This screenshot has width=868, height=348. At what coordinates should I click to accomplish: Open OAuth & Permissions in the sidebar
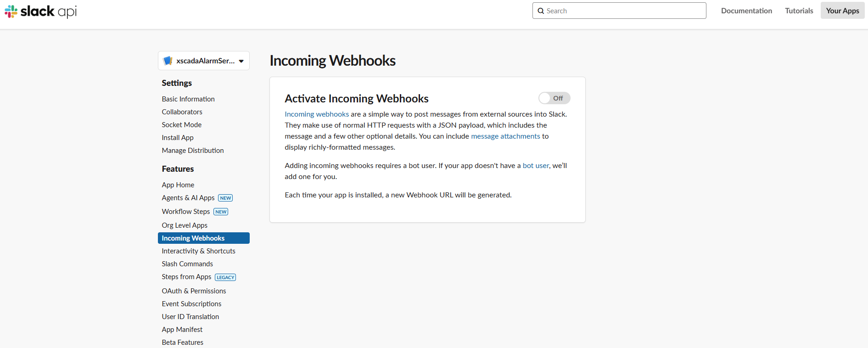tap(194, 291)
